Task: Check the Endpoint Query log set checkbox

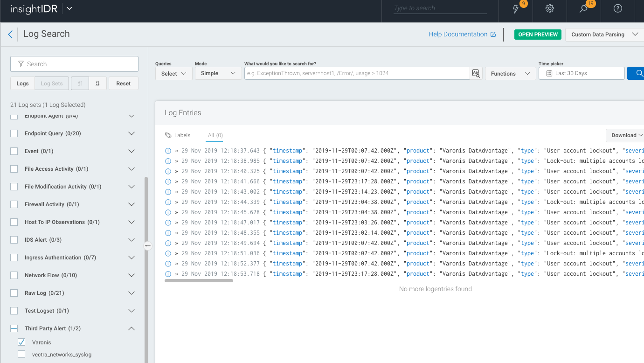Action: [x=14, y=133]
